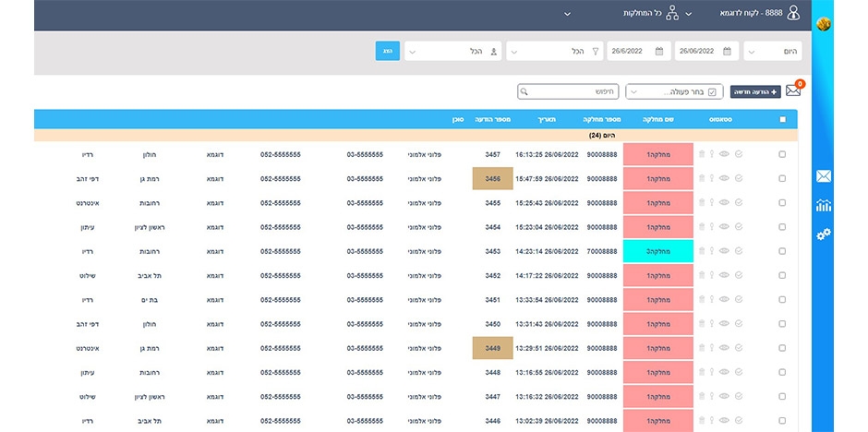Image resolution: width=868 pixels, height=432 pixels.
Task: Open the agent הכל dropdown
Action: [x=452, y=51]
